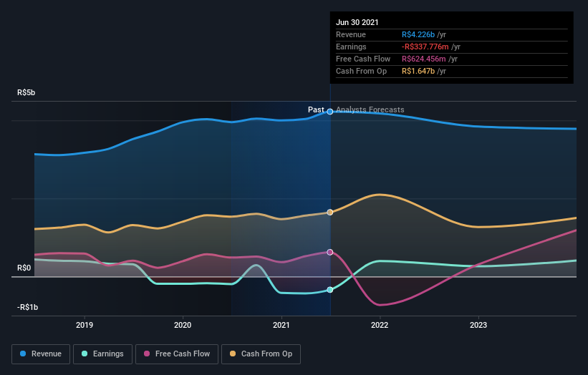Image resolution: width=588 pixels, height=375 pixels.
Task: Click the Jun 30 2021 tooltip date
Action: click(x=357, y=22)
